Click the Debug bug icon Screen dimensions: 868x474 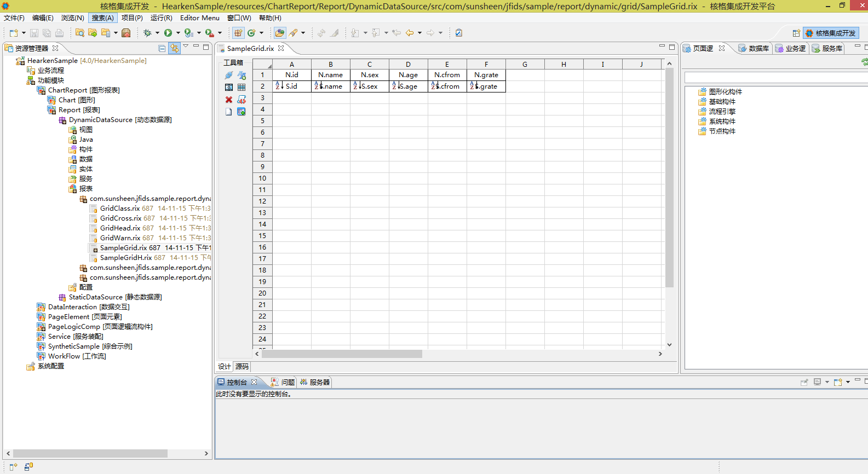pos(147,33)
